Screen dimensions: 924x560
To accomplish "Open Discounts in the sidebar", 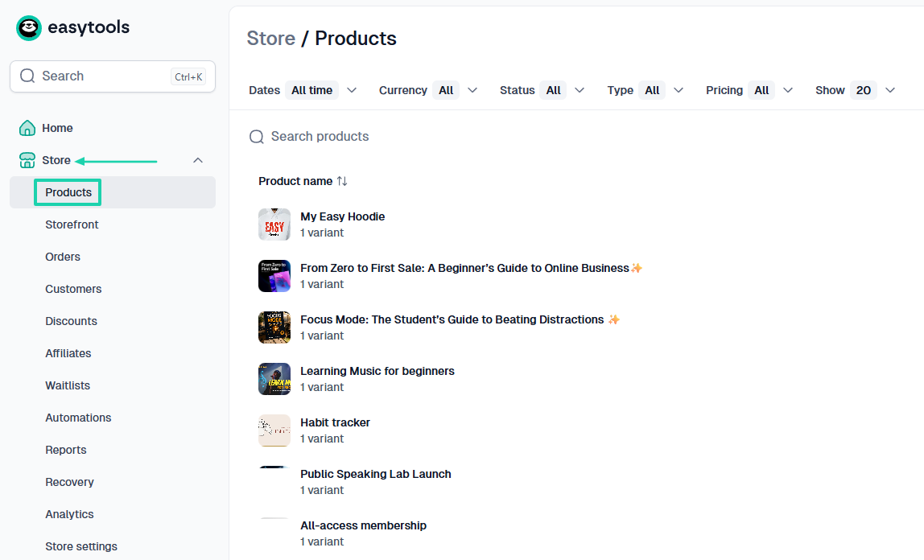I will pos(72,321).
